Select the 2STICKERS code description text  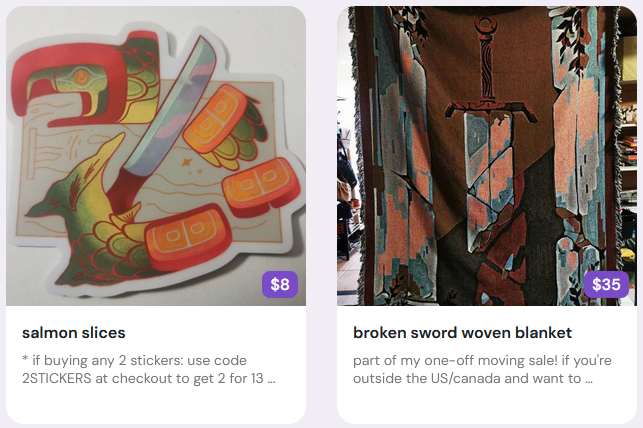pyautogui.click(x=148, y=369)
